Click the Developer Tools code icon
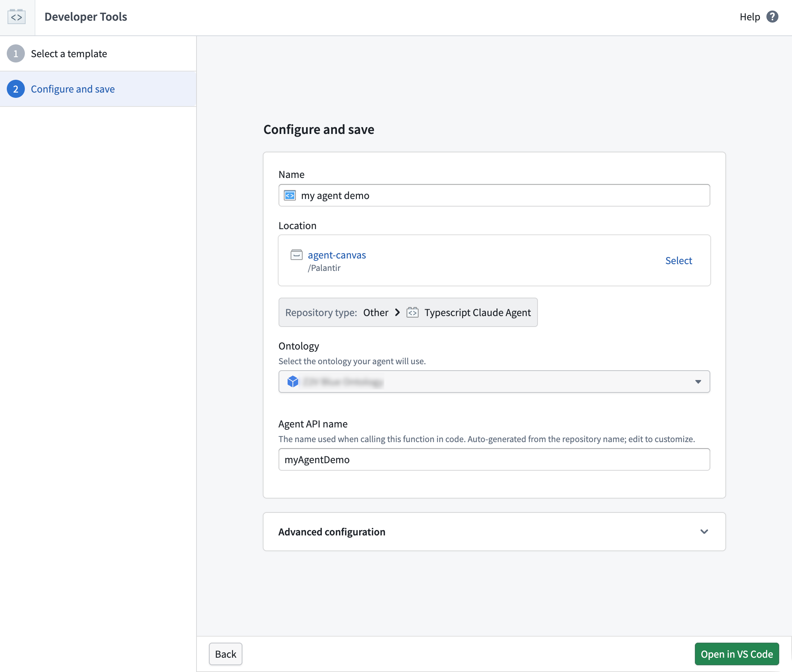Viewport: 792px width, 672px height. [x=17, y=17]
